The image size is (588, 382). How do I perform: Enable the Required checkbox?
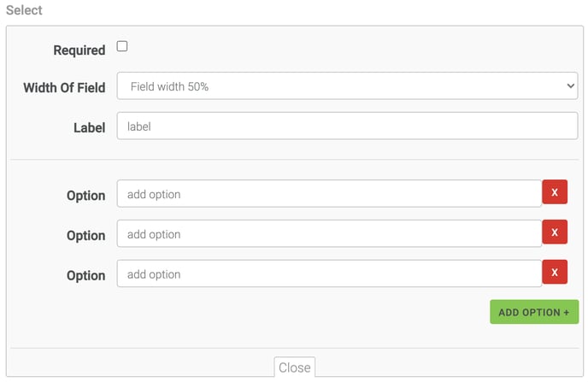pyautogui.click(x=122, y=46)
